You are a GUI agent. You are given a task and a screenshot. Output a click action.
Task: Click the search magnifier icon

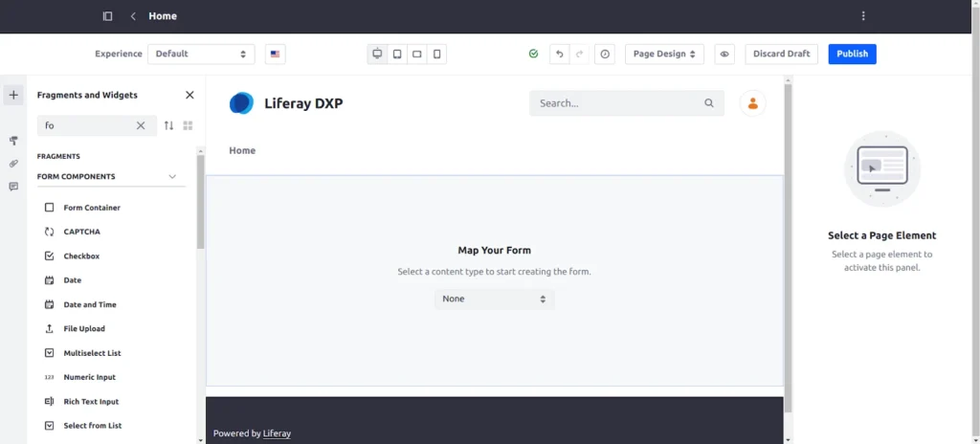tap(709, 103)
